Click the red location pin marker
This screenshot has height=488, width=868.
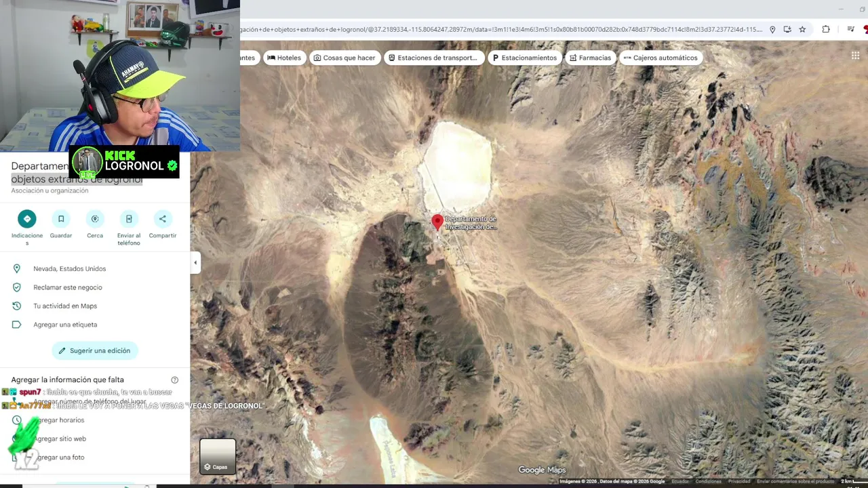pos(437,222)
